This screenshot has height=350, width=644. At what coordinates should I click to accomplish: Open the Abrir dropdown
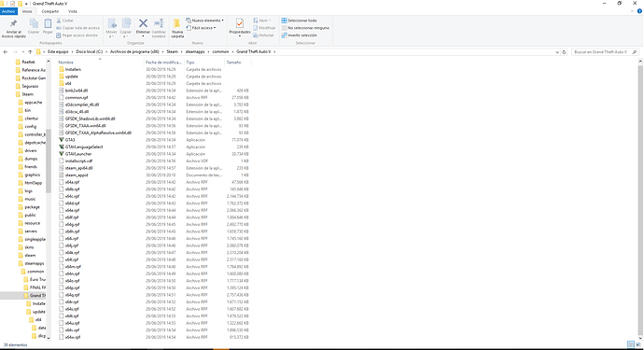[262, 21]
